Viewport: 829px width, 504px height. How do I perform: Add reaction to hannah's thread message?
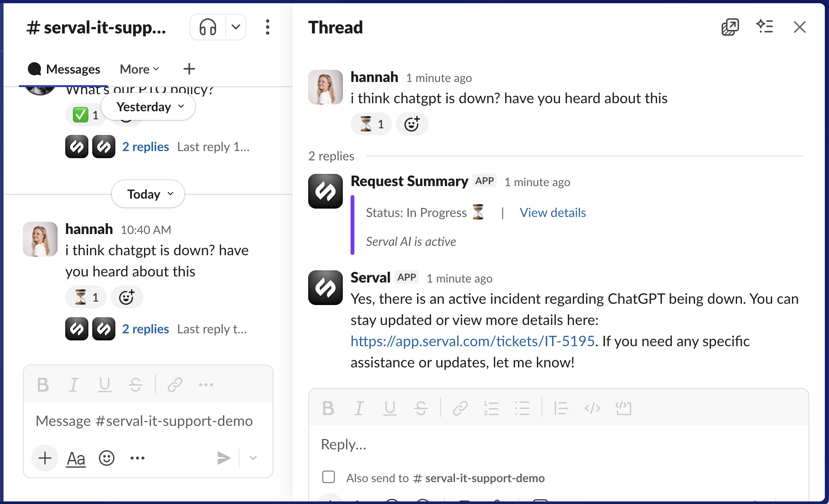click(412, 124)
